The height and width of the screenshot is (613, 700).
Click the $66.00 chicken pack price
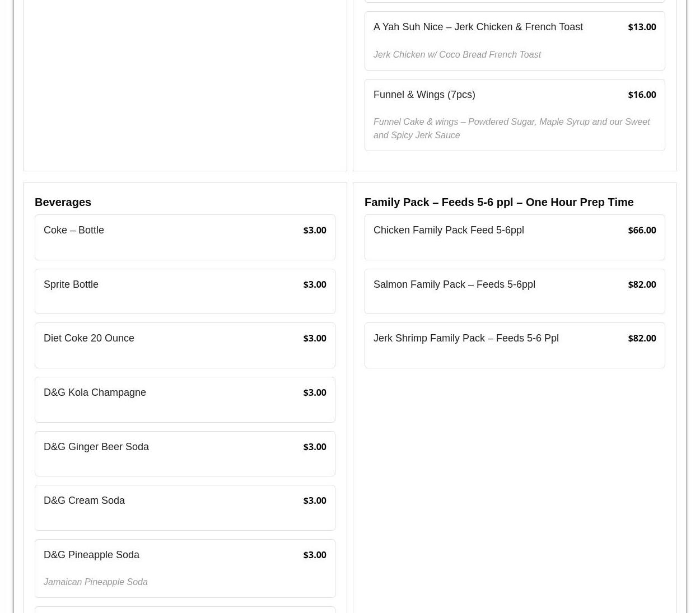click(642, 230)
